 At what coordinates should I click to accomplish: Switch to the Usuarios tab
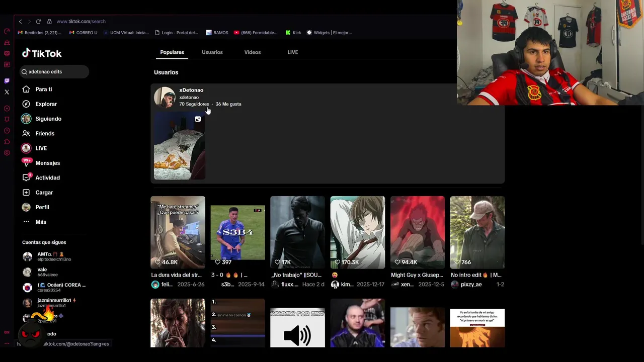click(x=212, y=52)
